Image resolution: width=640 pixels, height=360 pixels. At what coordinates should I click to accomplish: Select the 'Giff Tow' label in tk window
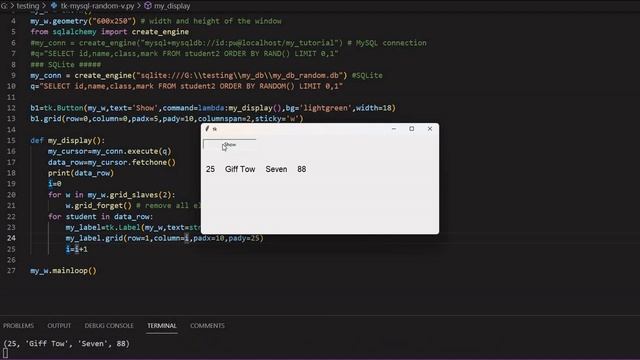pyautogui.click(x=240, y=169)
